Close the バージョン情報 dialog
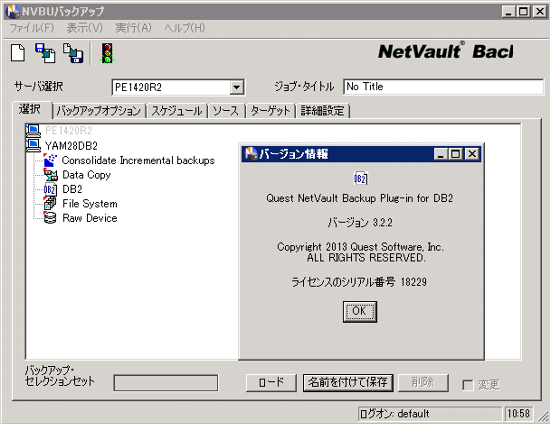Image resolution: width=550 pixels, height=424 pixels. click(x=472, y=154)
